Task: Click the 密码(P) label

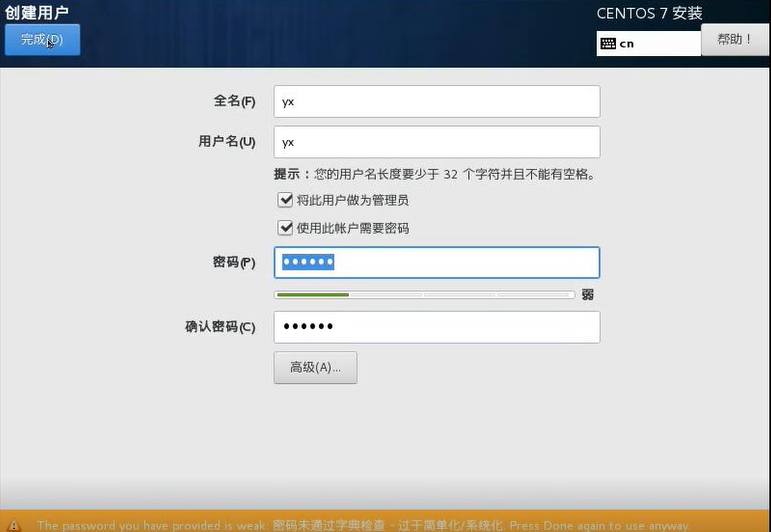Action: point(234,263)
